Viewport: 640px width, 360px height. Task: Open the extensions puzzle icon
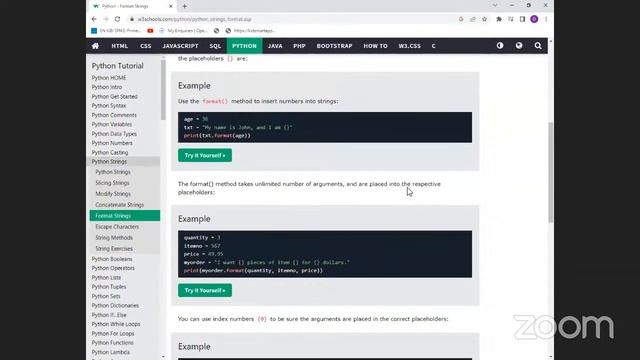tap(499, 19)
